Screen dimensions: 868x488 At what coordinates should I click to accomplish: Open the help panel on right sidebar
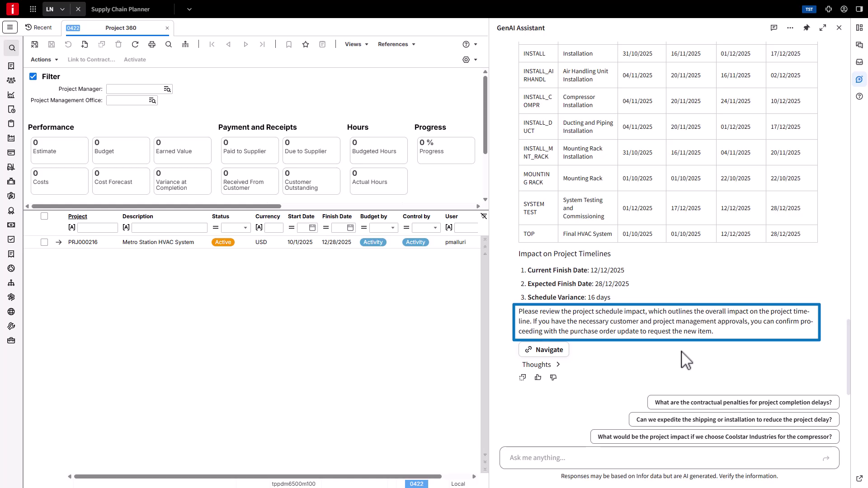pyautogui.click(x=859, y=96)
